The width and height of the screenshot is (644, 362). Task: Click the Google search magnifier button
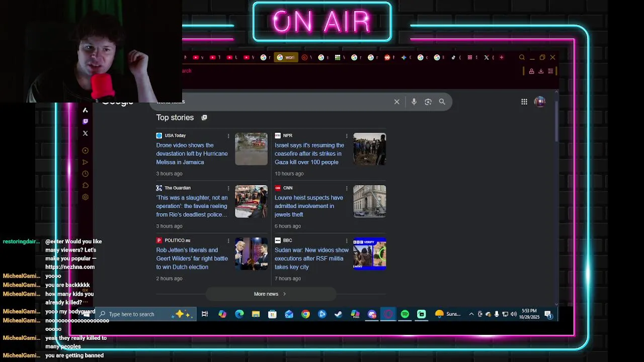[442, 102]
